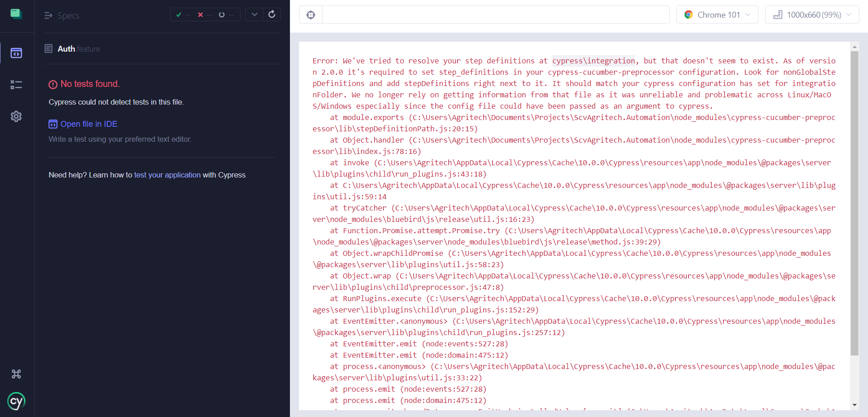Open the 1000x660 viewport dropdown

coord(811,14)
